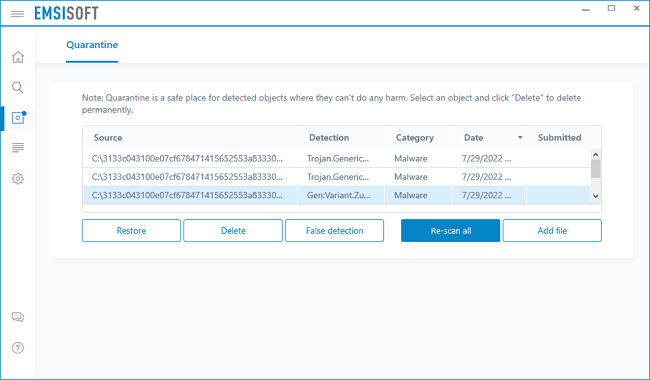This screenshot has width=650, height=380.
Task: Click the Restore button
Action: (131, 231)
